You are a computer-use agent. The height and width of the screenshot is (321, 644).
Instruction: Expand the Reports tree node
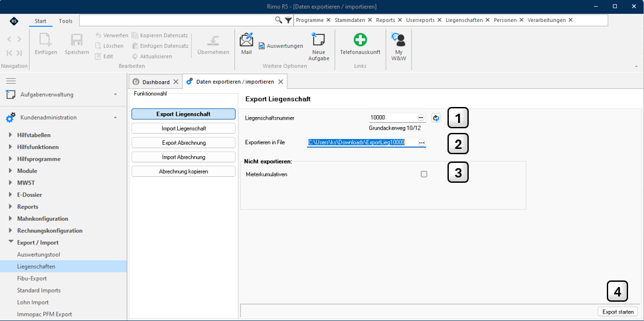(11, 206)
